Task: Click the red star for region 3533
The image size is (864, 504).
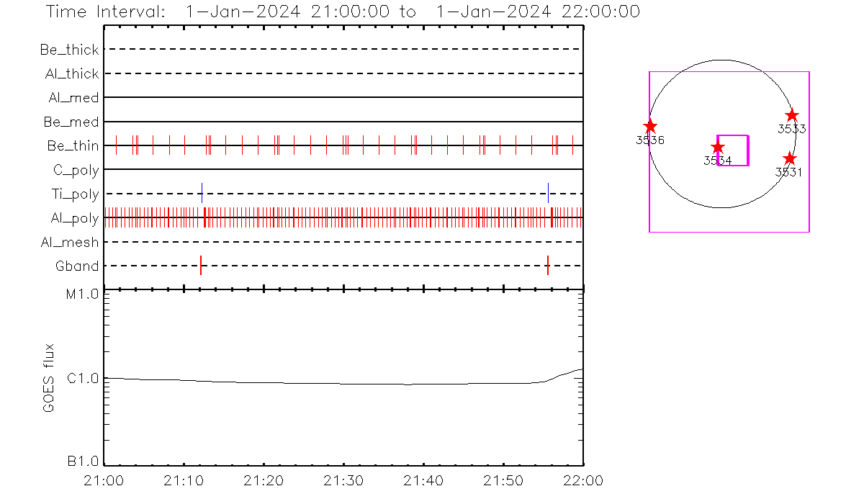Action: coord(792,115)
